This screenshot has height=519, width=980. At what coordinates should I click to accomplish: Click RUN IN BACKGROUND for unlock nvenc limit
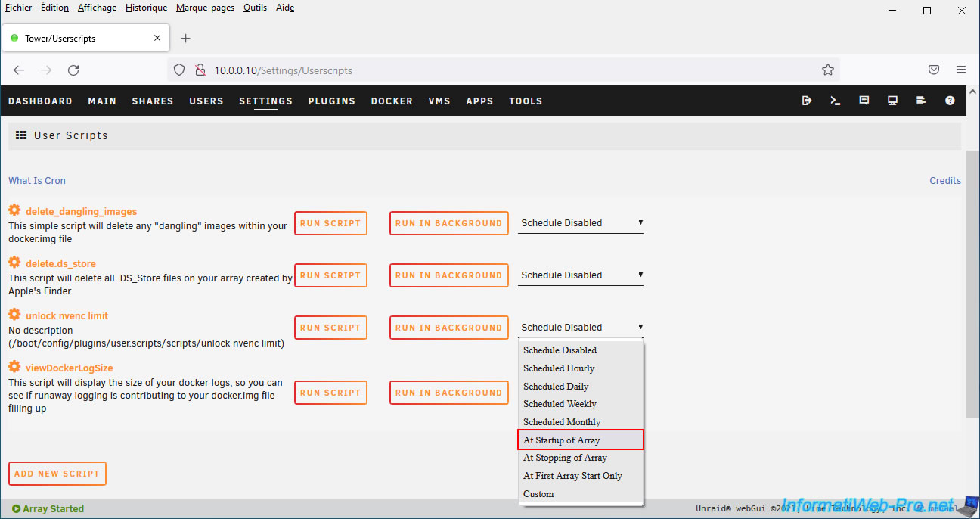coord(448,328)
